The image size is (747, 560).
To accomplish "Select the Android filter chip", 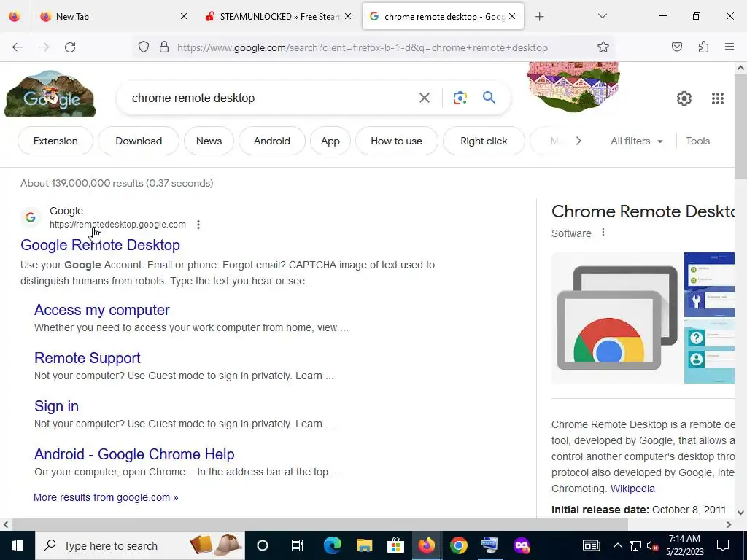I will [x=271, y=141].
